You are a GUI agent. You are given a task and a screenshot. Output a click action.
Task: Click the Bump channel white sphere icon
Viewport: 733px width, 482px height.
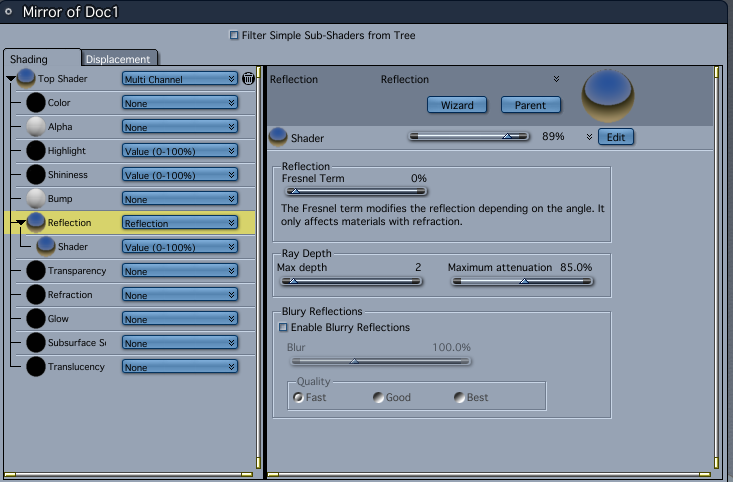[36, 198]
